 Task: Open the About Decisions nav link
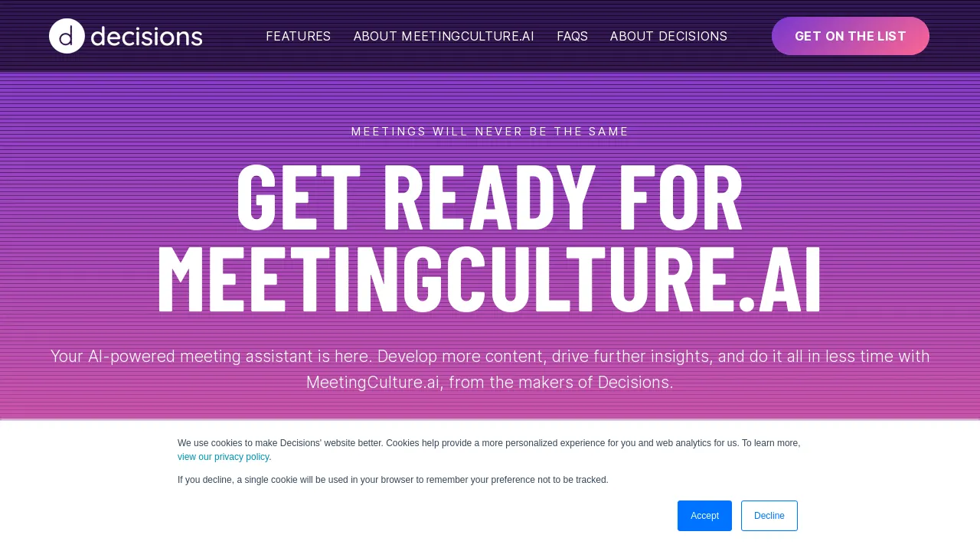click(669, 36)
